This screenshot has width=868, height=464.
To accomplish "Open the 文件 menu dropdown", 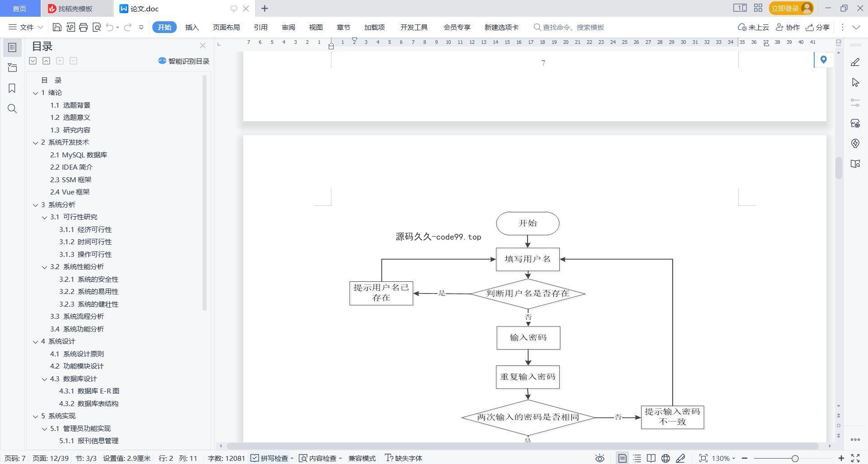I will (x=26, y=27).
